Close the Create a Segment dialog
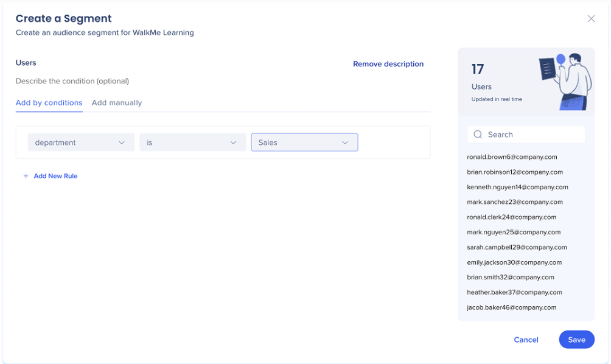 (x=591, y=19)
